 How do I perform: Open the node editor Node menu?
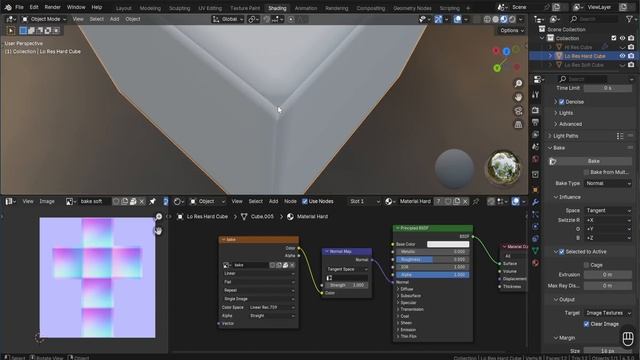pyautogui.click(x=290, y=201)
